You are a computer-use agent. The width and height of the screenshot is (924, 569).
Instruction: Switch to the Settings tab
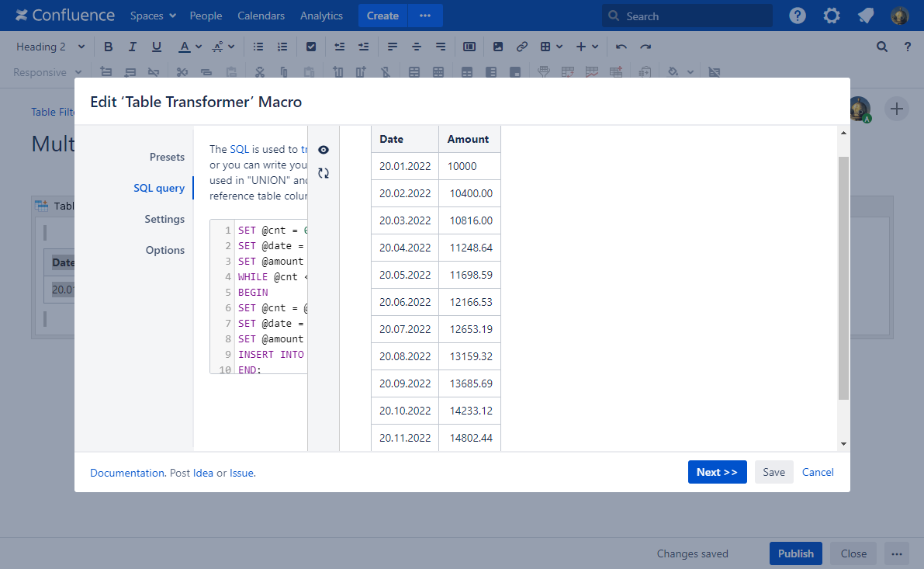(x=164, y=220)
